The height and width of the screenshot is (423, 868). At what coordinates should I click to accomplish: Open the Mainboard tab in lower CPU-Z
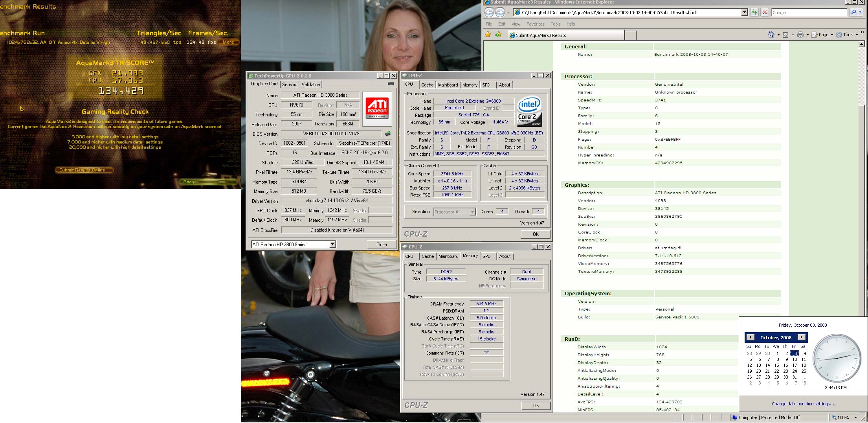[448, 256]
